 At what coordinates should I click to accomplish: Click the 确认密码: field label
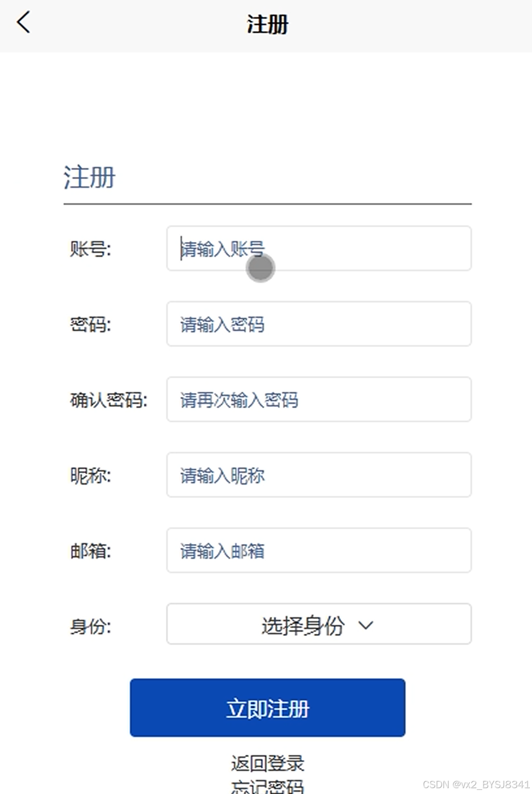point(108,400)
